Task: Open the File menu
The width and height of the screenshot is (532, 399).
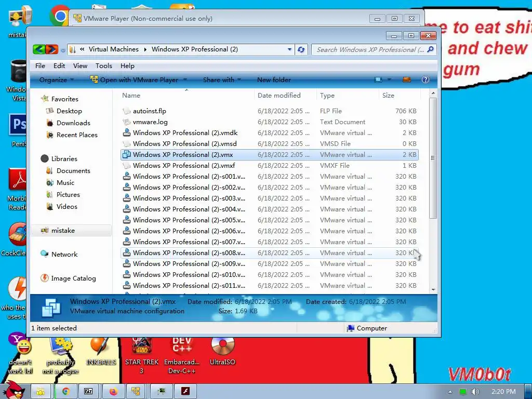Action: click(40, 66)
